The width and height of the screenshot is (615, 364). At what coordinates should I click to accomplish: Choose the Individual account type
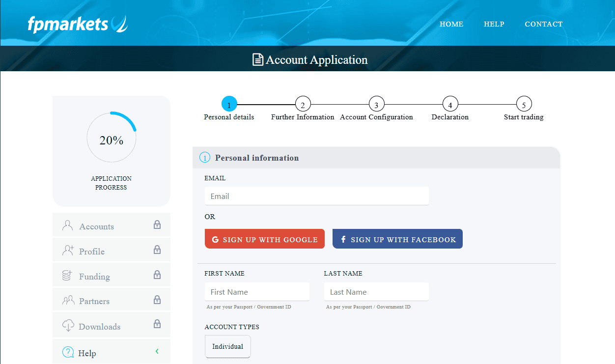click(x=228, y=347)
